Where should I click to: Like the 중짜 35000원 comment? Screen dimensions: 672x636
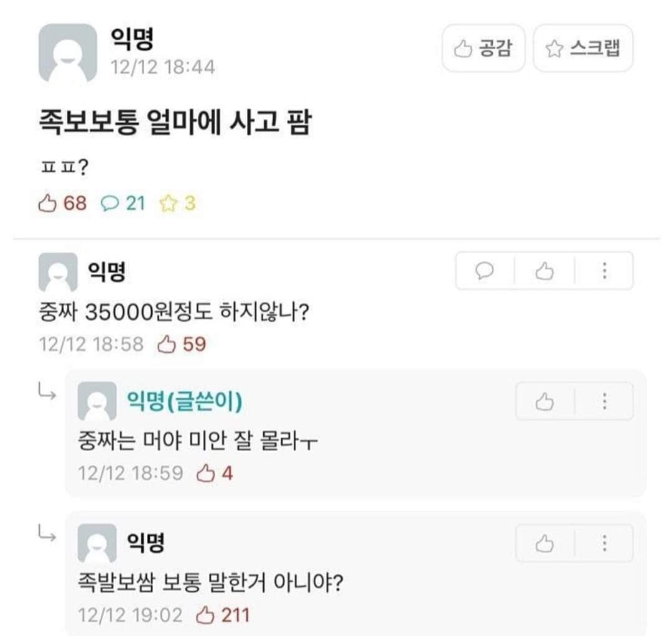[544, 271]
